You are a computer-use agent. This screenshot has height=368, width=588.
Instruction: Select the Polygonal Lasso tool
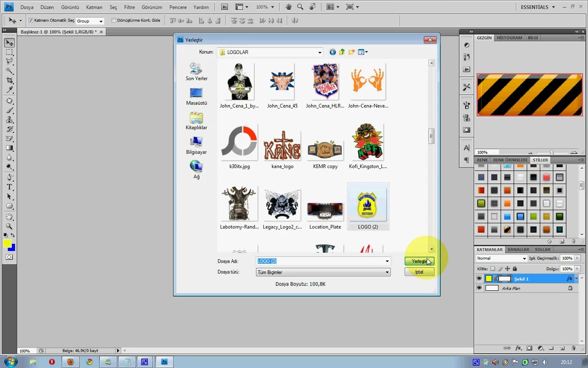[9, 61]
